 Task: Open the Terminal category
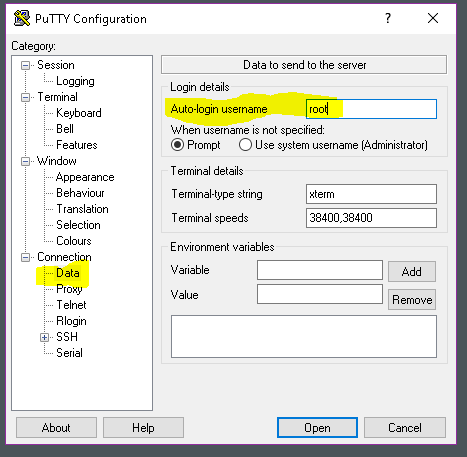click(x=57, y=97)
